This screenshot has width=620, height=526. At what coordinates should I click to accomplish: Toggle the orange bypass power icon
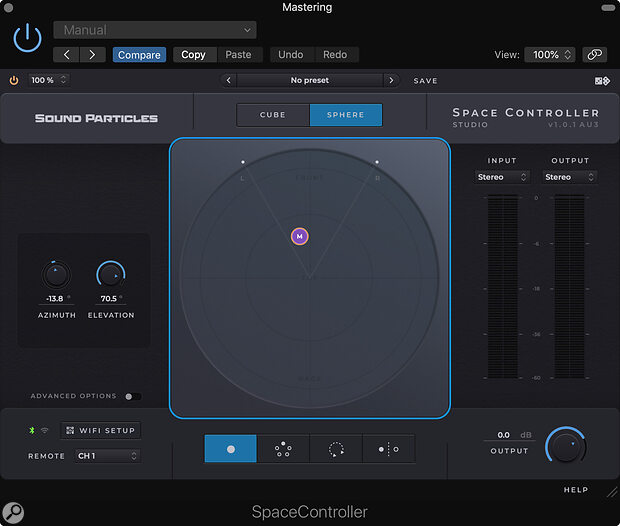pos(14,80)
